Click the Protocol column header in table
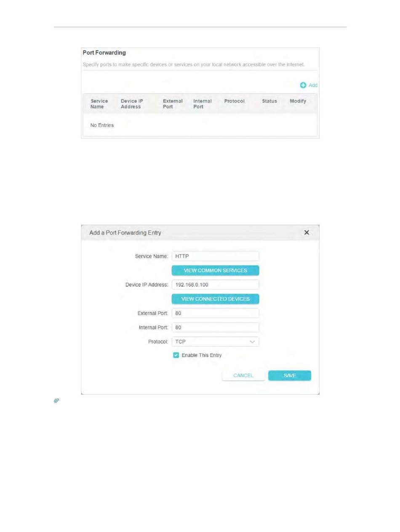Image resolution: width=400 pixels, height=532 pixels. (x=234, y=102)
